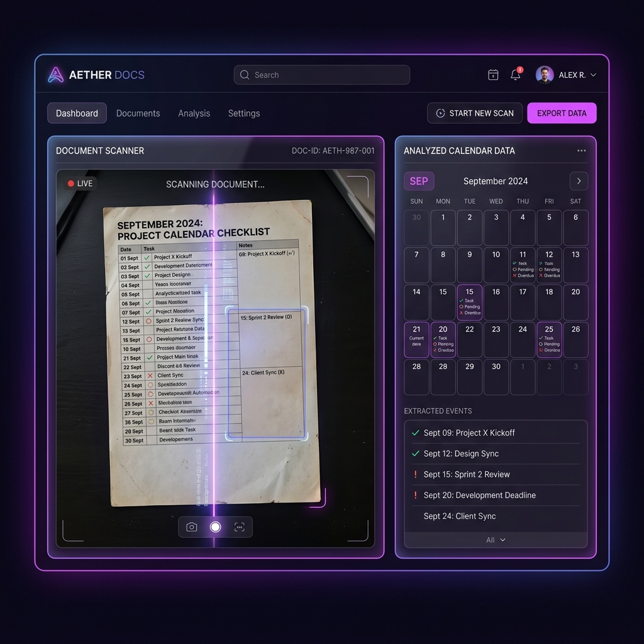Toggle the scan-frame icon in scanner toolbar
Viewport: 644px width, 644px height.
click(x=240, y=527)
